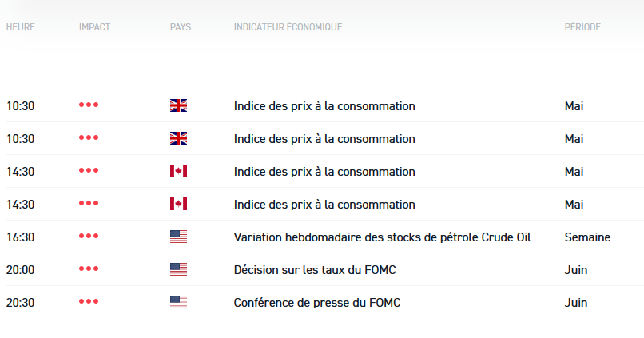The width and height of the screenshot is (644, 338).
Task: Select the PÉRIODE column header
Action: click(x=582, y=27)
